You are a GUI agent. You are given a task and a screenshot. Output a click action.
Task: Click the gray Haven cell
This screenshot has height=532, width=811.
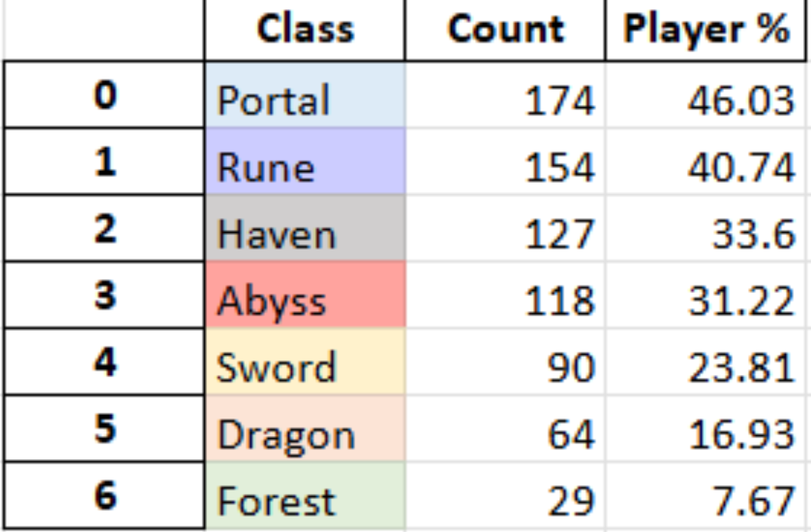pyautogui.click(x=305, y=228)
